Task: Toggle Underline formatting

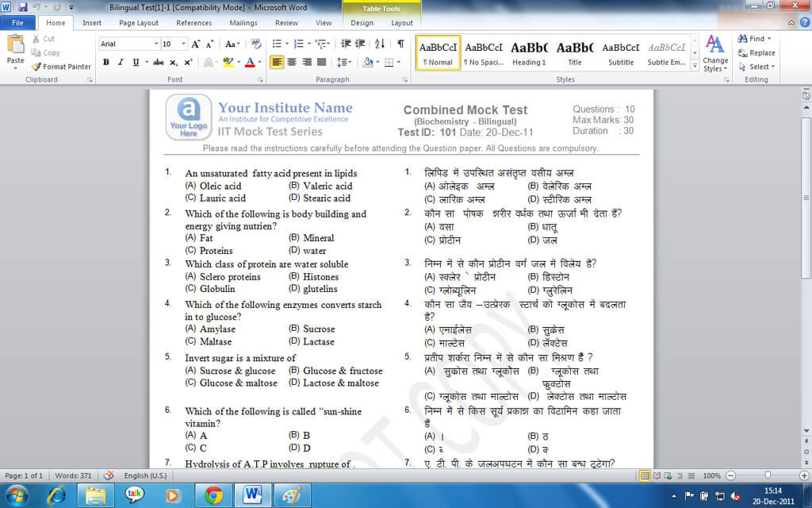Action: pos(136,62)
